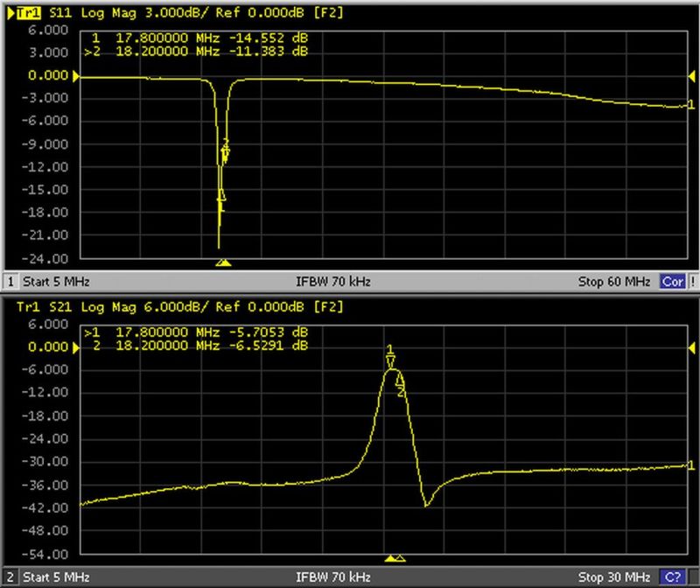
Task: Toggle the Cor correction status indicator
Action: pos(672,282)
